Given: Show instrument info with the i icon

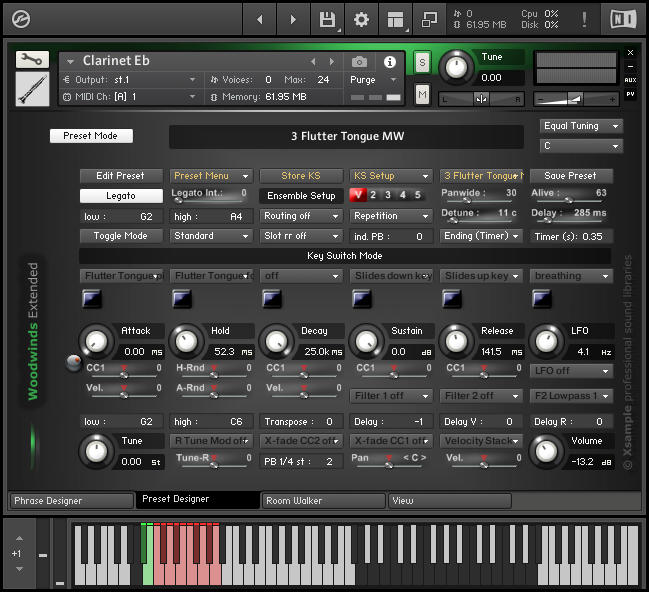Looking at the screenshot, I should coord(389,62).
